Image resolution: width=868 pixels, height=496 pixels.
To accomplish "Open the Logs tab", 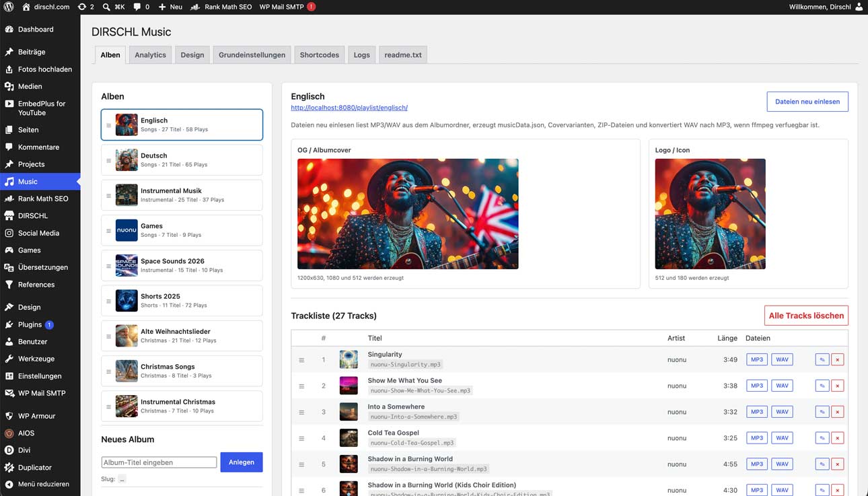I will [x=361, y=55].
